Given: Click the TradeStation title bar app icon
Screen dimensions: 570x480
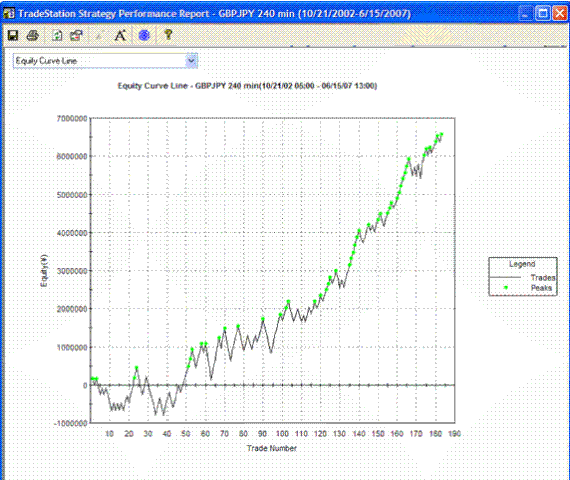Looking at the screenshot, I should 9,13.
